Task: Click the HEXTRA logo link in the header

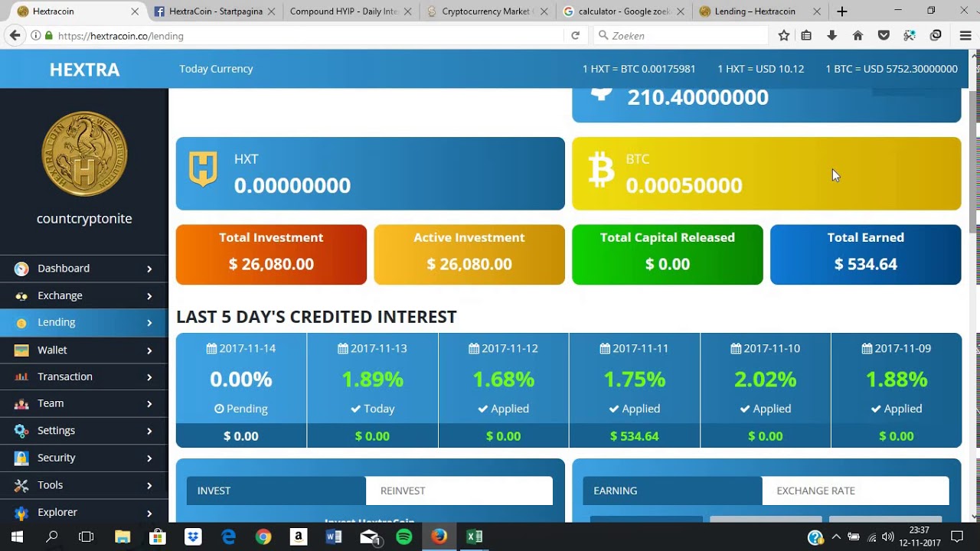Action: 84,70
